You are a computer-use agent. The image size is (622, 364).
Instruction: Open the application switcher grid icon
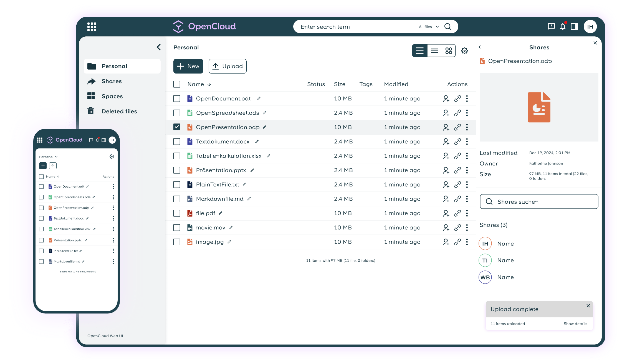point(92,27)
